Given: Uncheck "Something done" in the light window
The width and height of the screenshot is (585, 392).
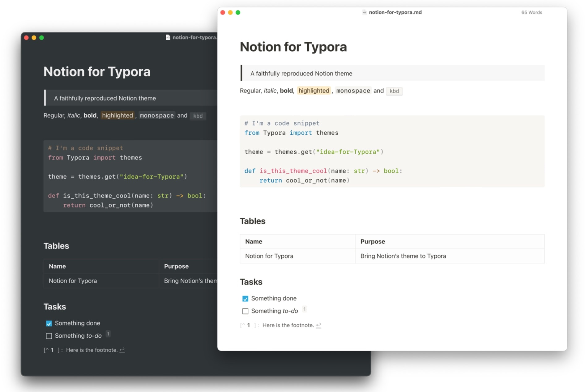Looking at the screenshot, I should (245, 299).
